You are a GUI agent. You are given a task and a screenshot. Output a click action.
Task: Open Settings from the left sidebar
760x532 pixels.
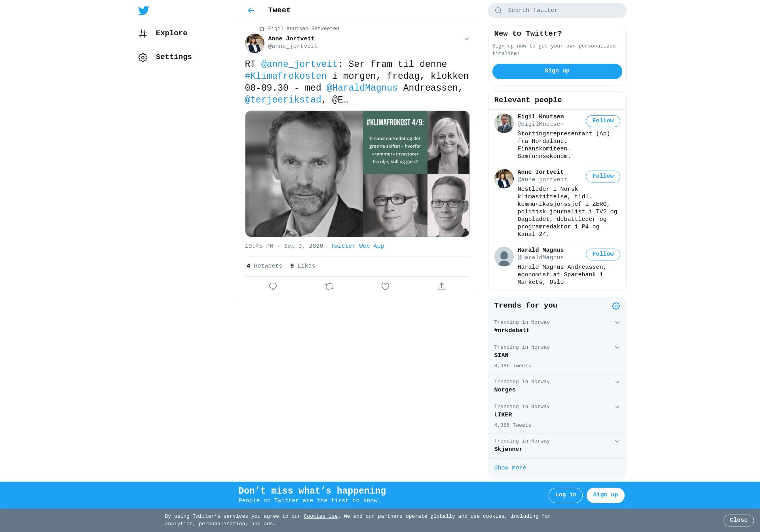click(165, 57)
